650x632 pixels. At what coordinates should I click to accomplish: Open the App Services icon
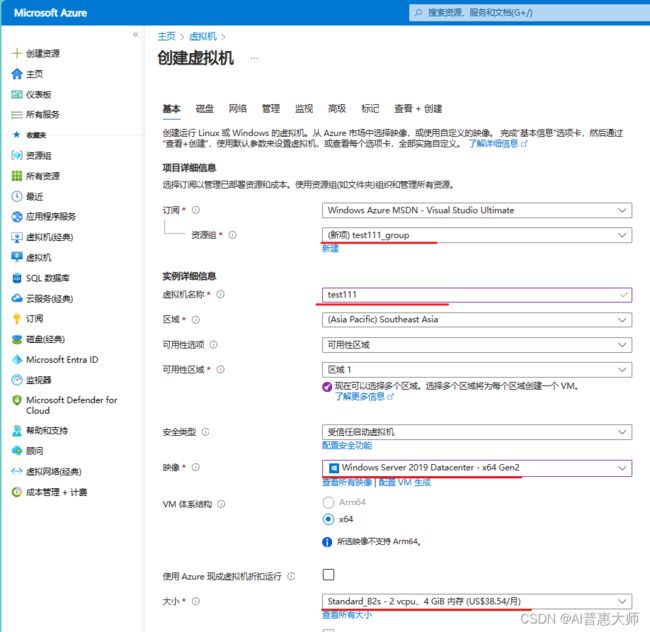coord(17,216)
